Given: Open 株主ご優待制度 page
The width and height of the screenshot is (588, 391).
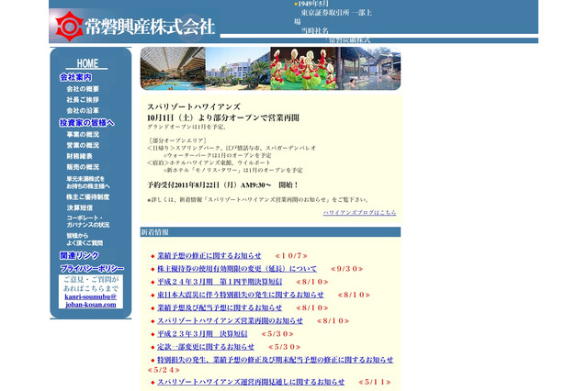Looking at the screenshot, I should point(88,196).
